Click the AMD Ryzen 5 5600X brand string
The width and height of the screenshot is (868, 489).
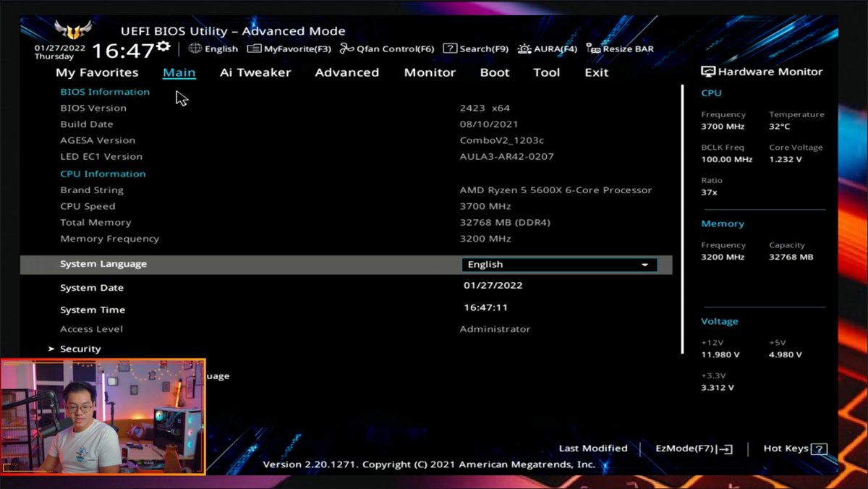click(556, 190)
